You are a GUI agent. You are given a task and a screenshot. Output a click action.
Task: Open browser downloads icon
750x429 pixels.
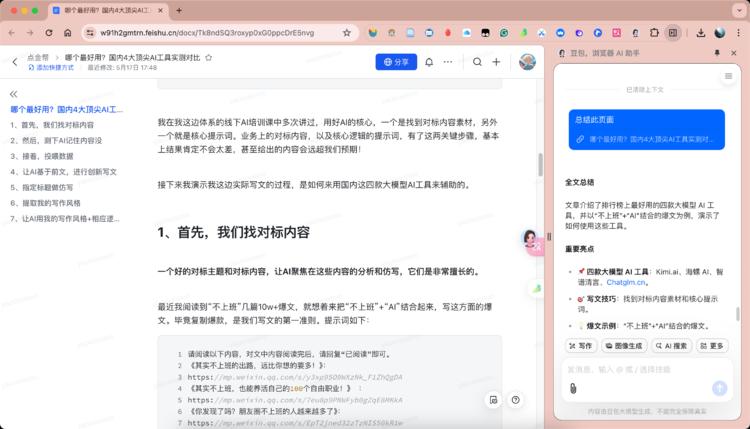point(701,33)
